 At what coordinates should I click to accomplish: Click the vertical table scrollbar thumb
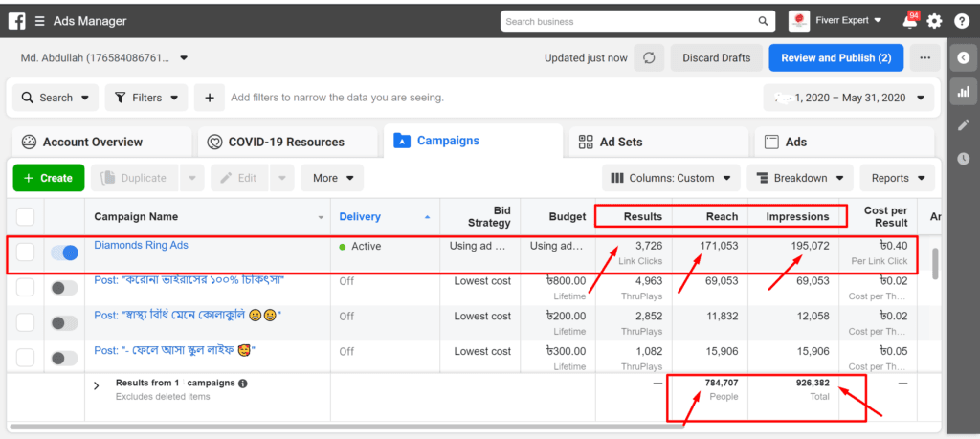[936, 264]
